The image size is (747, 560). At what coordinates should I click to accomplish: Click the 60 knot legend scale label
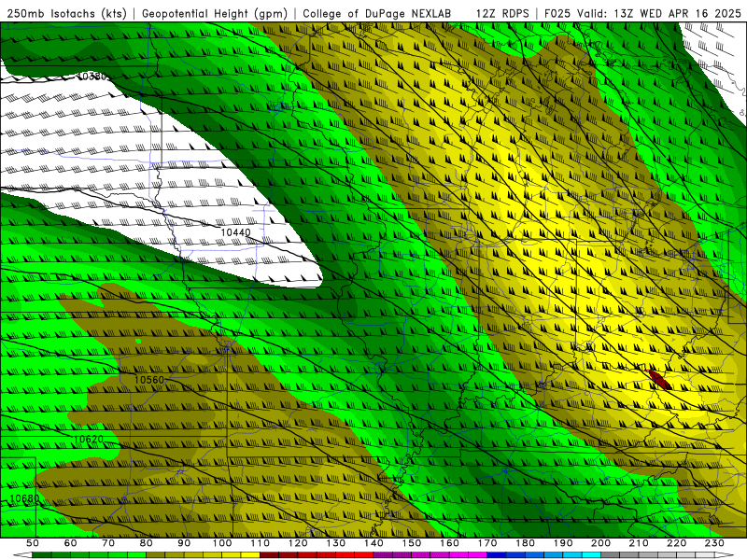[71, 543]
